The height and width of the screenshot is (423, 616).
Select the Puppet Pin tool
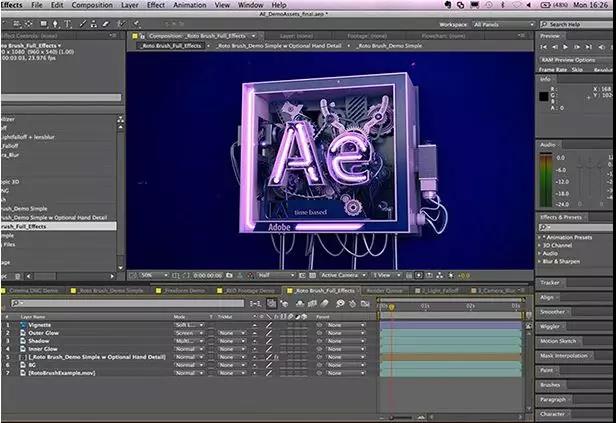point(136,24)
